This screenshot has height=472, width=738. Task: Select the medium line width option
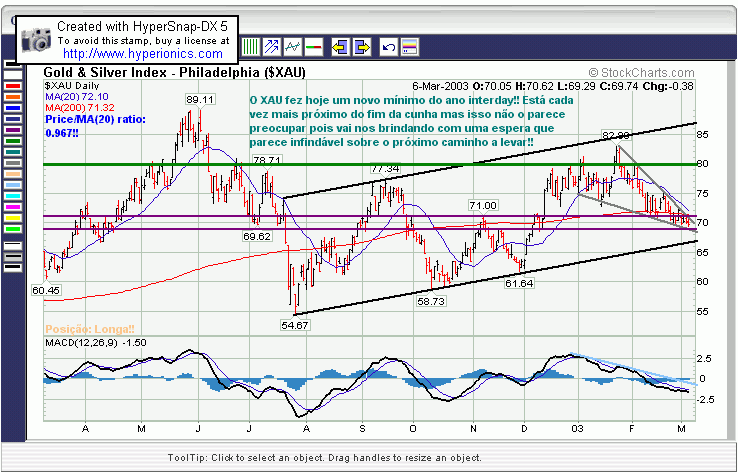click(x=13, y=256)
